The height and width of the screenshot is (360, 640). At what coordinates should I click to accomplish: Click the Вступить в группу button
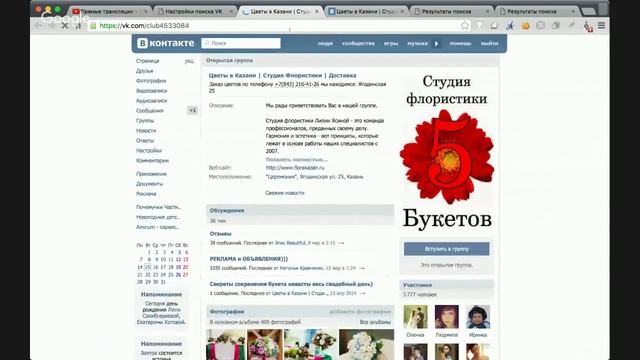coord(447,249)
